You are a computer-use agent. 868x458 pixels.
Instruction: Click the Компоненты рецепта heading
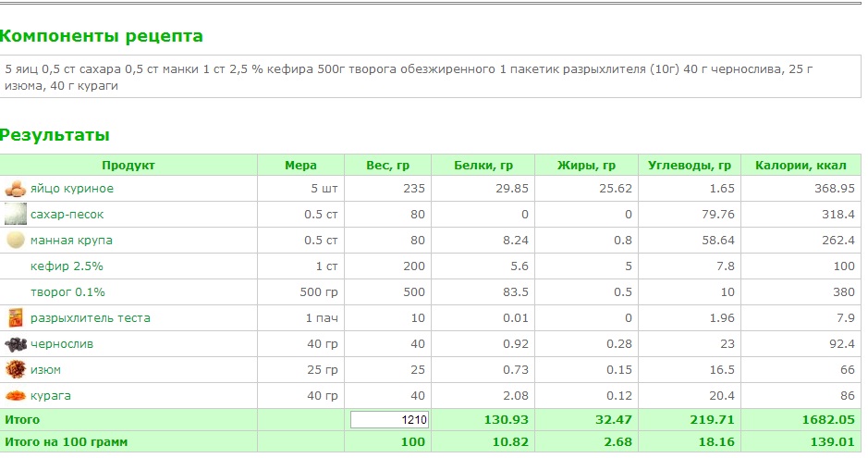tap(102, 36)
